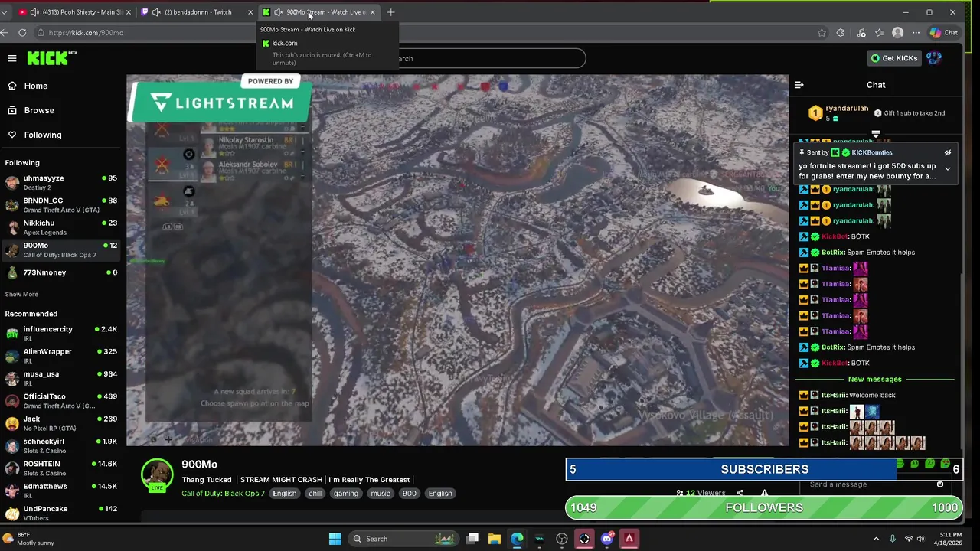
Task: Unmute the 900Mo Stream tab audio
Action: (278, 12)
